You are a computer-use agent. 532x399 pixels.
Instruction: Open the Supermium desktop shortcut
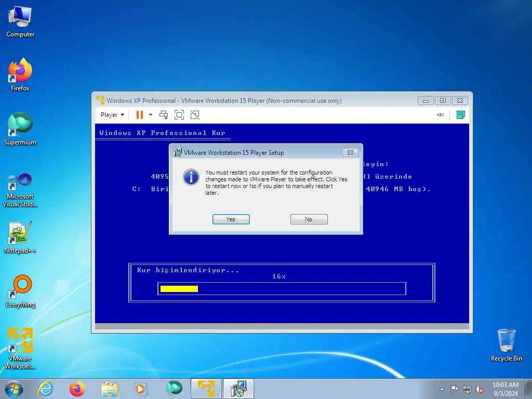click(20, 129)
